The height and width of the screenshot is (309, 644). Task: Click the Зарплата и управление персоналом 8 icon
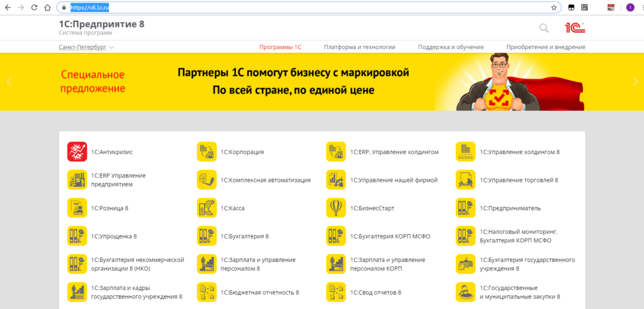207,264
